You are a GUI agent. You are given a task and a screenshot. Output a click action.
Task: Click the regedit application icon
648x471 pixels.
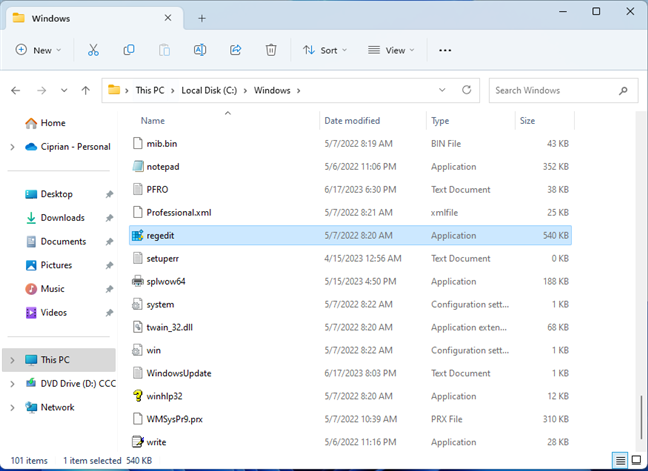tap(138, 236)
